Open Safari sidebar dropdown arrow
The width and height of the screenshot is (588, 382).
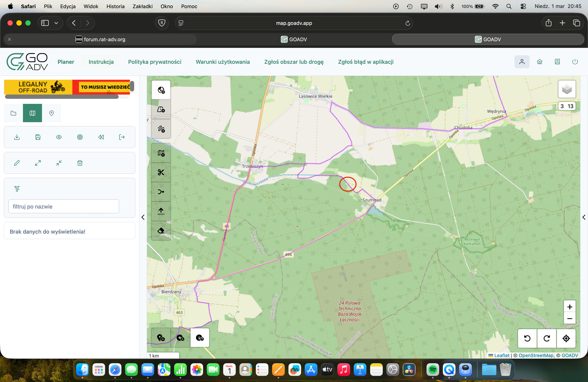pyautogui.click(x=56, y=23)
